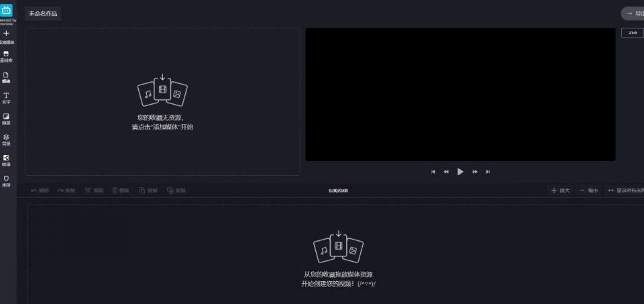Open the 背景 backgrounds panel
This screenshot has height=304, width=644.
click(6, 140)
